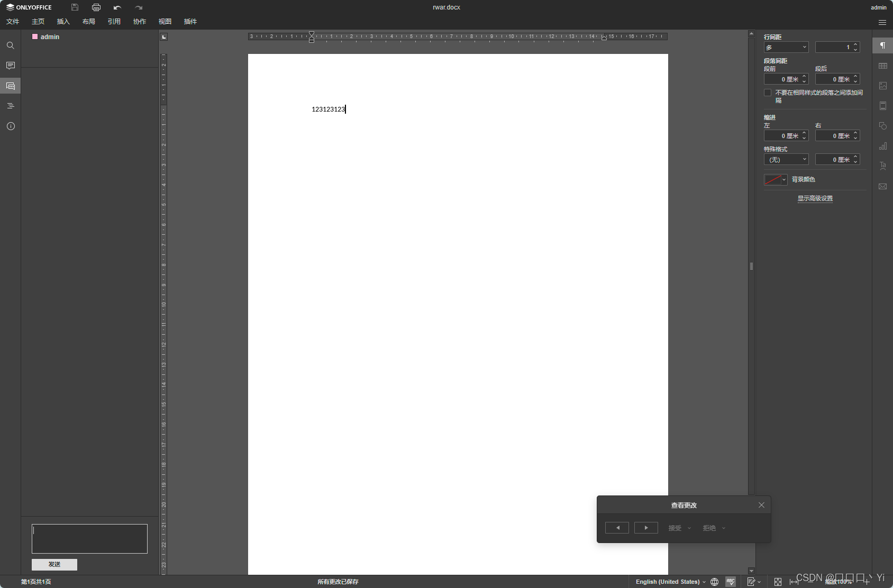Click the background color swatch

(772, 180)
